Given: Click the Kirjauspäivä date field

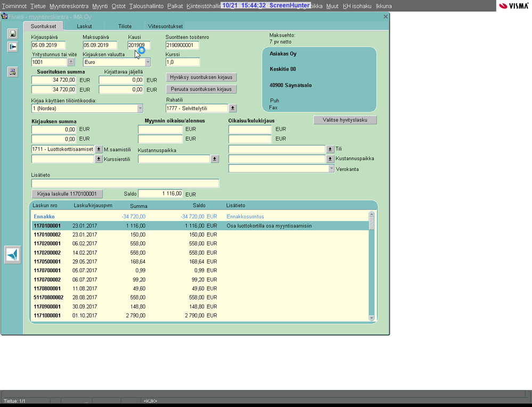Looking at the screenshot, I should [48, 45].
